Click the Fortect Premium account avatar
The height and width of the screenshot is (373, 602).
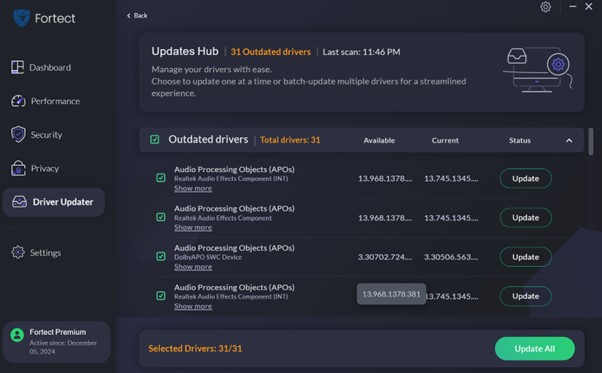pos(17,335)
